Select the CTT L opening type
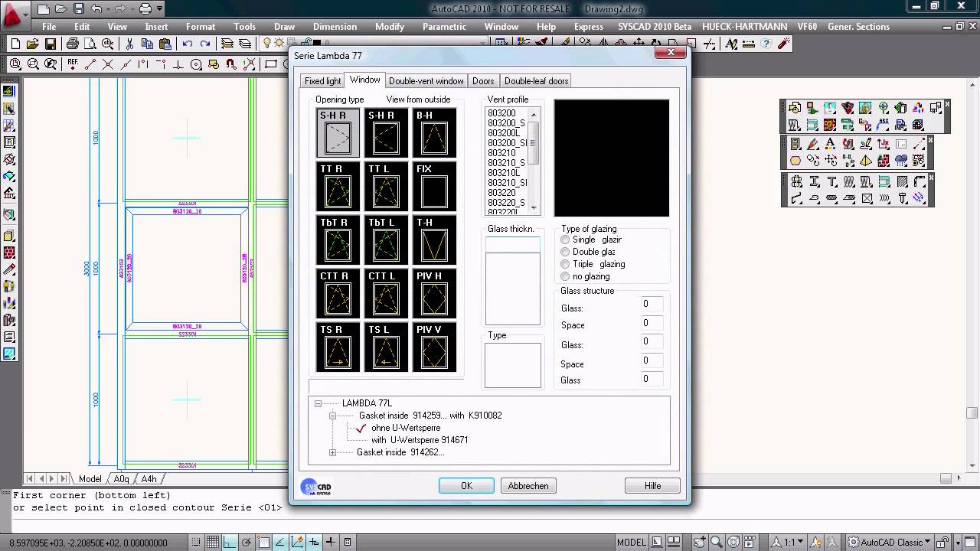This screenshot has width=980, height=551. 386,293
